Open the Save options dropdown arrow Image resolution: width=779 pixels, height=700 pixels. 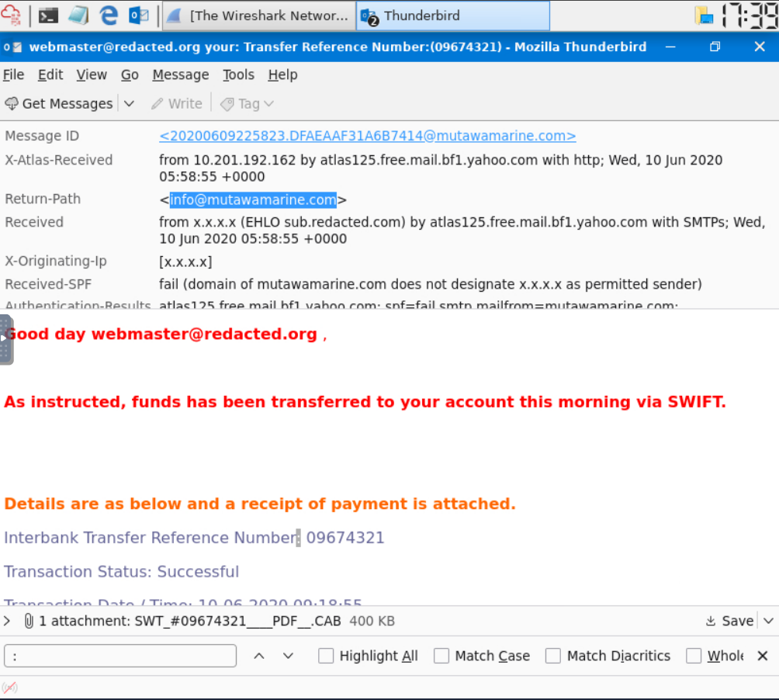pyautogui.click(x=768, y=621)
